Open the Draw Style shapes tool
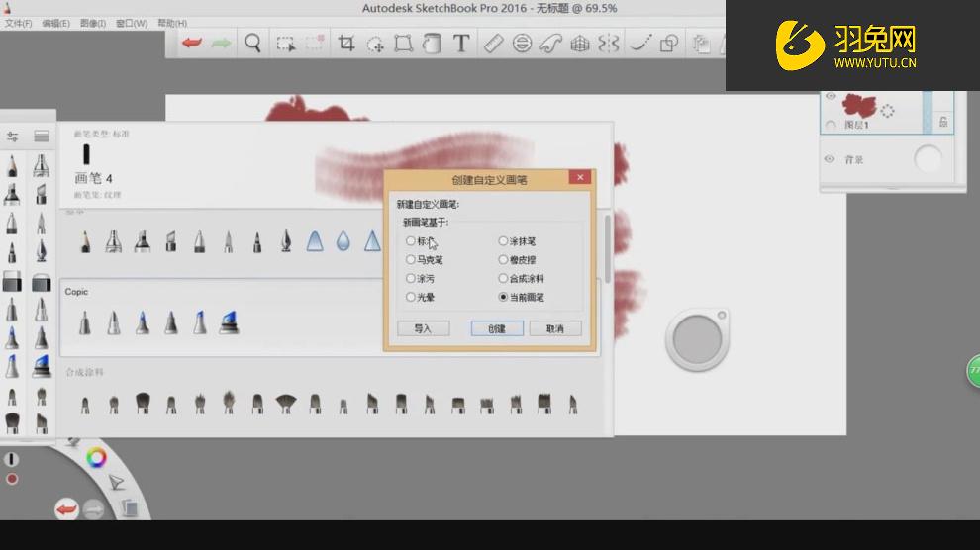 [x=669, y=44]
